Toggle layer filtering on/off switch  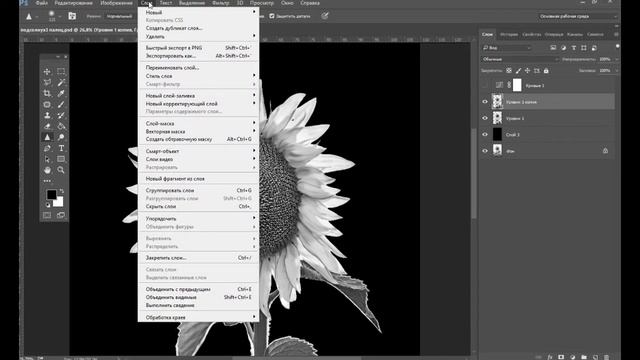click(x=618, y=47)
